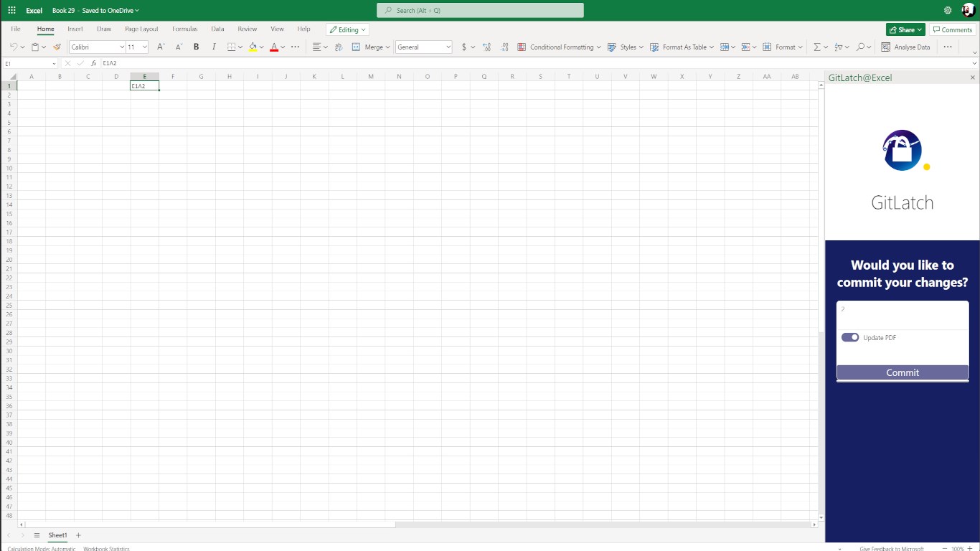Expand the Merge dropdown arrow

tap(388, 47)
